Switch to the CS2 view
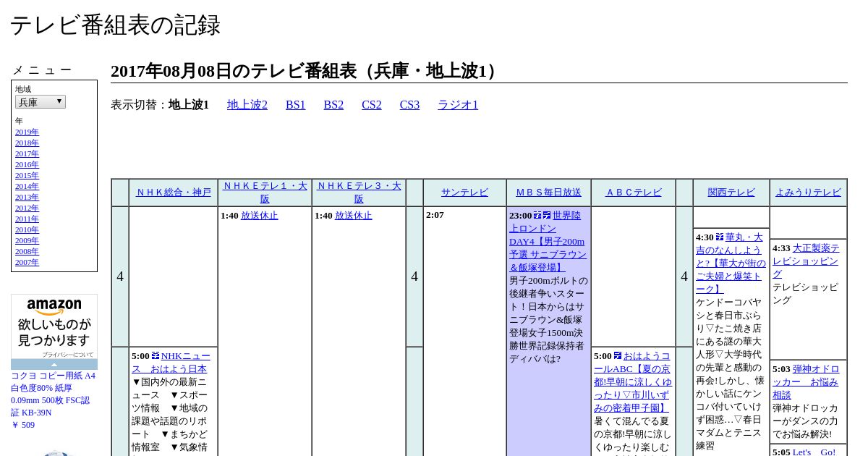 (x=372, y=105)
